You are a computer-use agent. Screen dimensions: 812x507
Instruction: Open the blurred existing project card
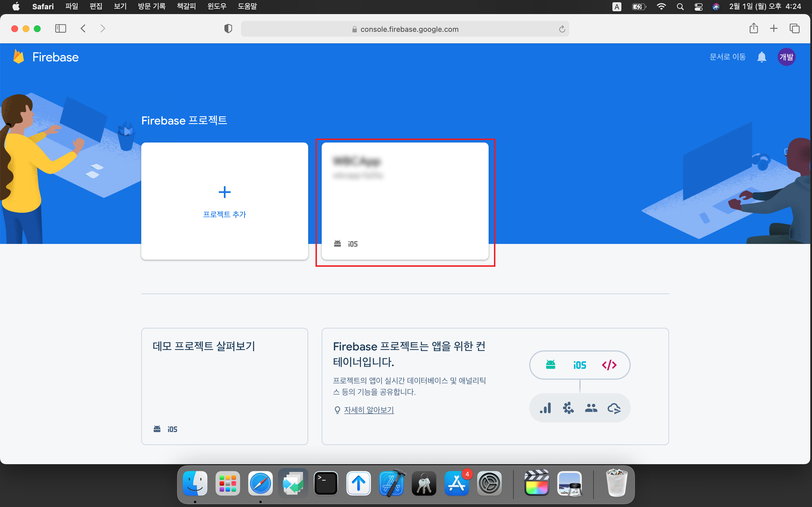point(405,201)
